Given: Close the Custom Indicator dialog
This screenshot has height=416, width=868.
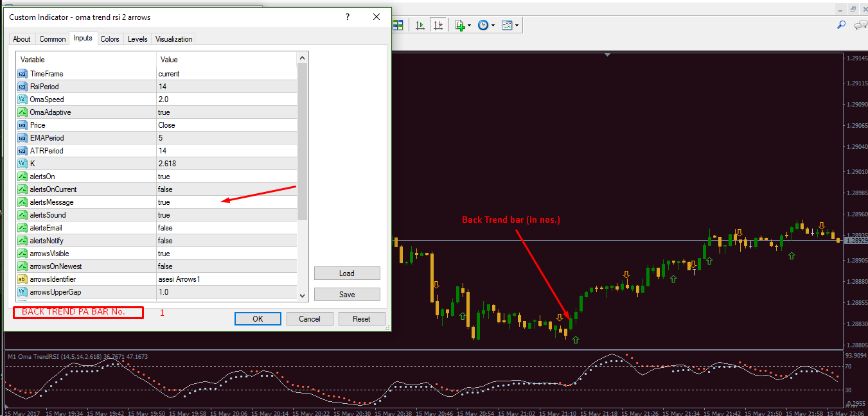Looking at the screenshot, I should (x=377, y=17).
